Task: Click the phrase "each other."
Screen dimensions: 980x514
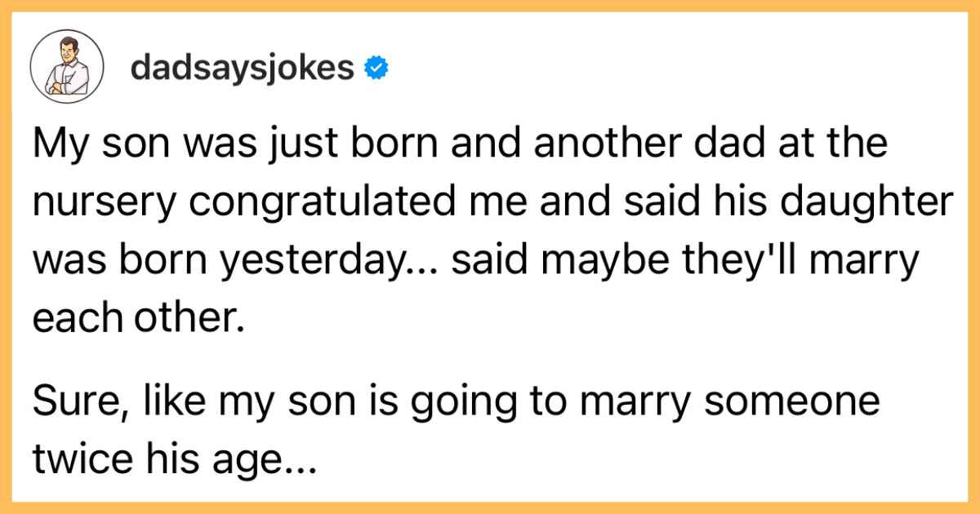Action: tap(140, 317)
